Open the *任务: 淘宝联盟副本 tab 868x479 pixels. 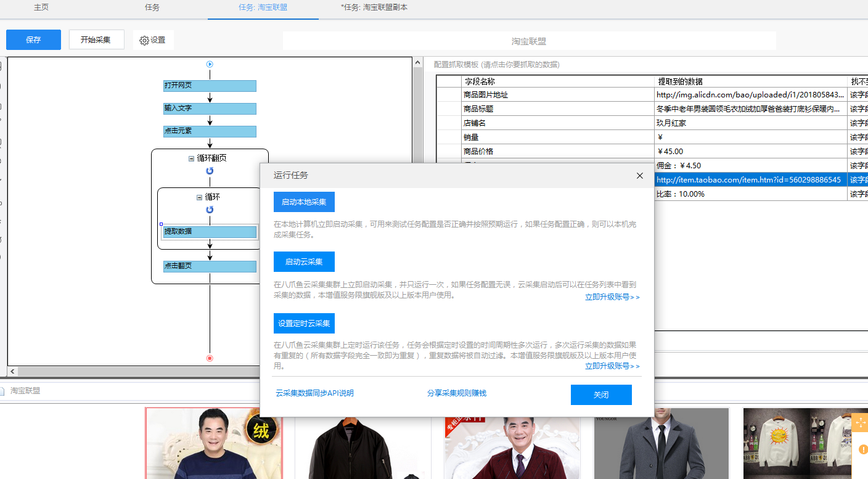[x=374, y=7]
